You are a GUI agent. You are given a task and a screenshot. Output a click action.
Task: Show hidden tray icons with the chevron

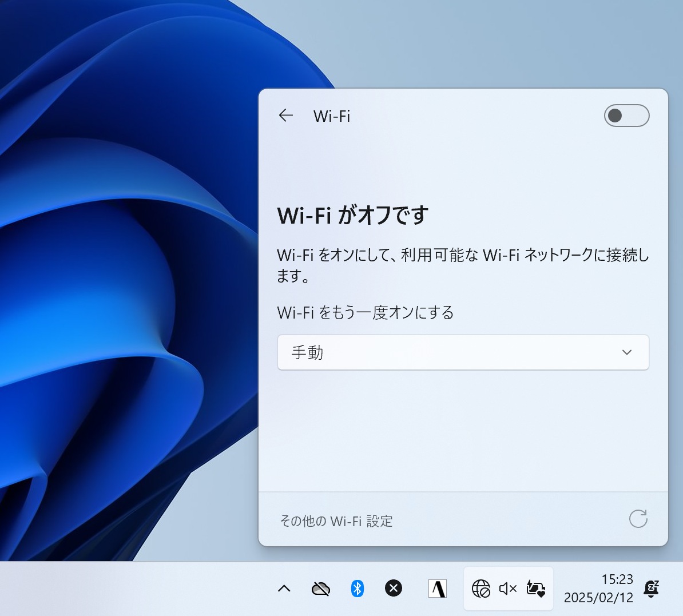pyautogui.click(x=284, y=589)
